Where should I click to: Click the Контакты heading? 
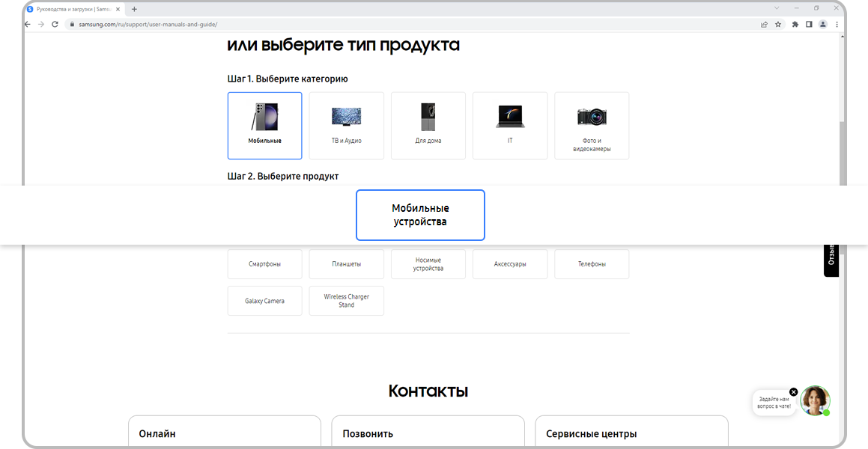(x=428, y=391)
